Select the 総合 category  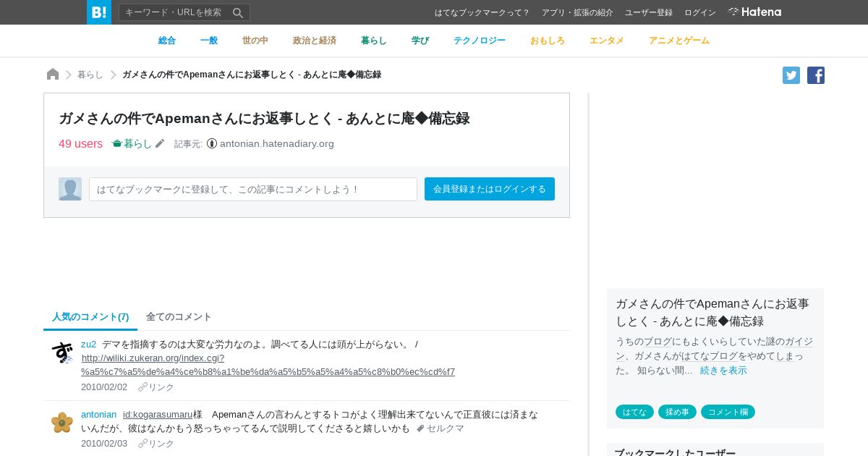click(167, 41)
